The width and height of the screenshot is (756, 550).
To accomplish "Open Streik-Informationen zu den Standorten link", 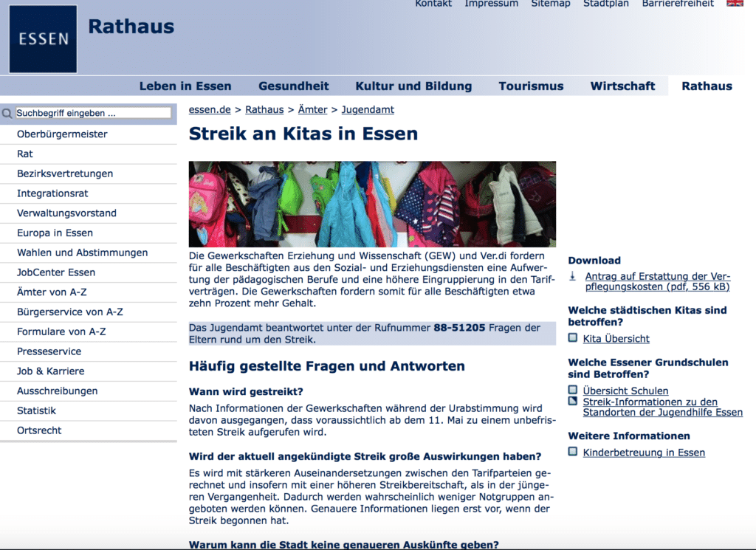I will 662,408.
